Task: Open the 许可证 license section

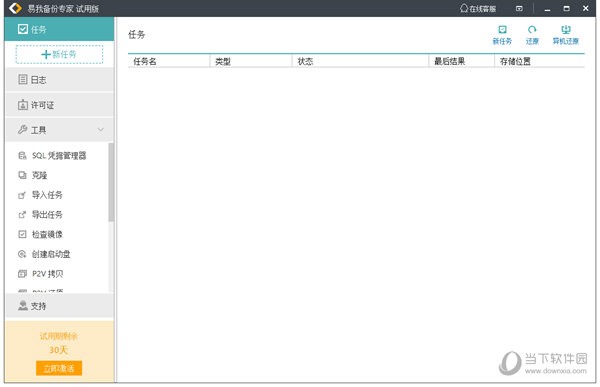Action: tap(59, 105)
